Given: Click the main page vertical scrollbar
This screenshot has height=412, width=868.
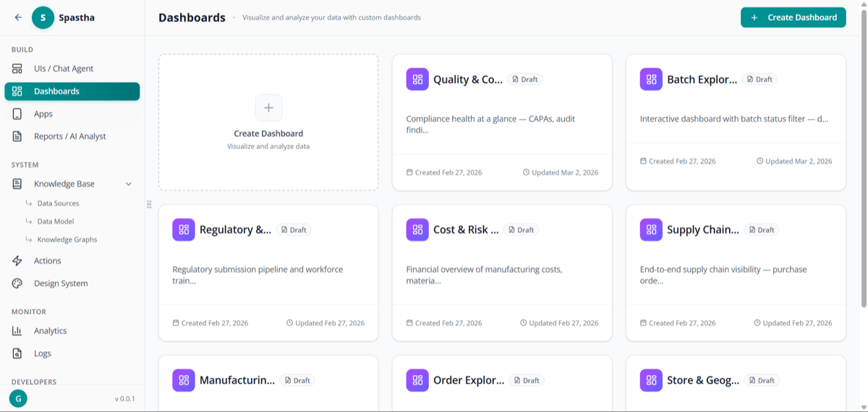Looking at the screenshot, I should 864,159.
